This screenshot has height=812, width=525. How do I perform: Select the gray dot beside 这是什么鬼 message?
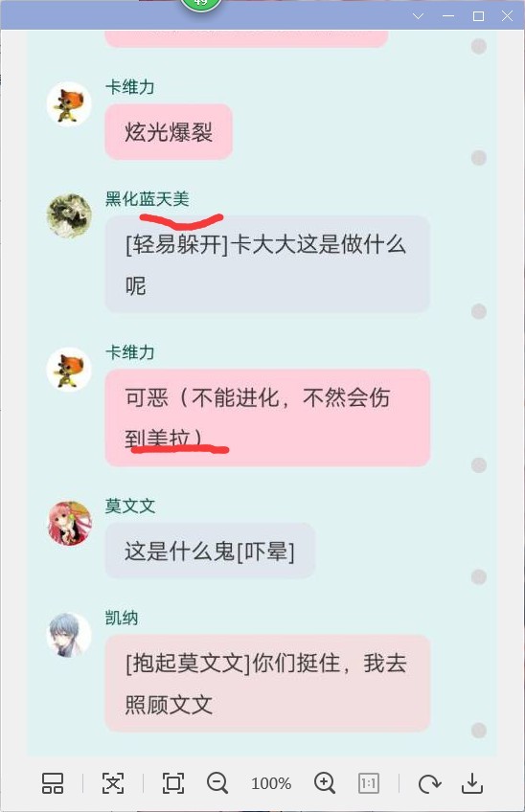tap(479, 576)
